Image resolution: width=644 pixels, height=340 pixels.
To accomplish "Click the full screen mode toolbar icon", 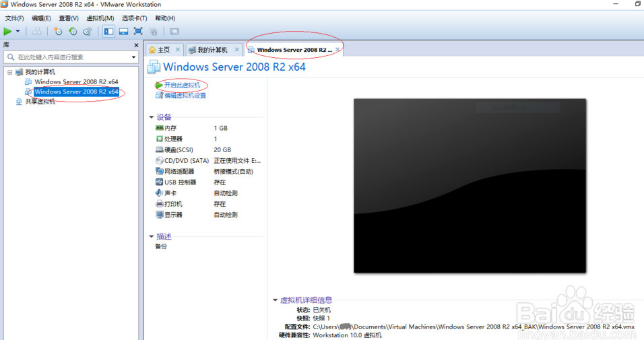I will pyautogui.click(x=138, y=31).
